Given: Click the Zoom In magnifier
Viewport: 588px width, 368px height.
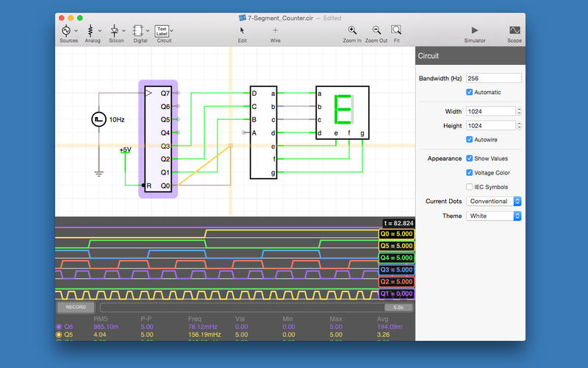Looking at the screenshot, I should [352, 30].
